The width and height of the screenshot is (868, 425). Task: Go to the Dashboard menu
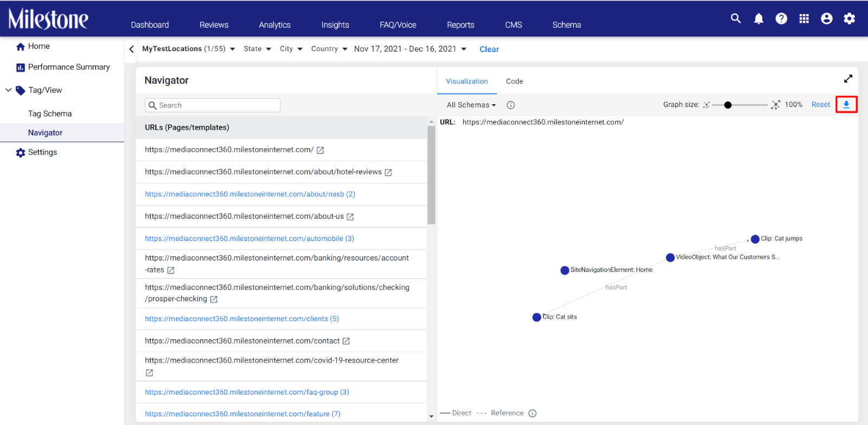(x=150, y=25)
